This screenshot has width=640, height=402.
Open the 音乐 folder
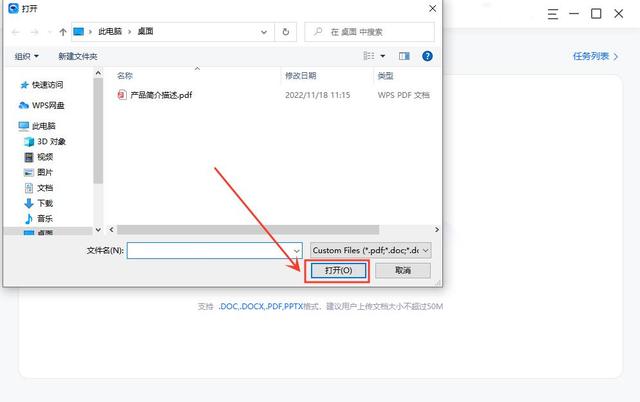pos(39,218)
